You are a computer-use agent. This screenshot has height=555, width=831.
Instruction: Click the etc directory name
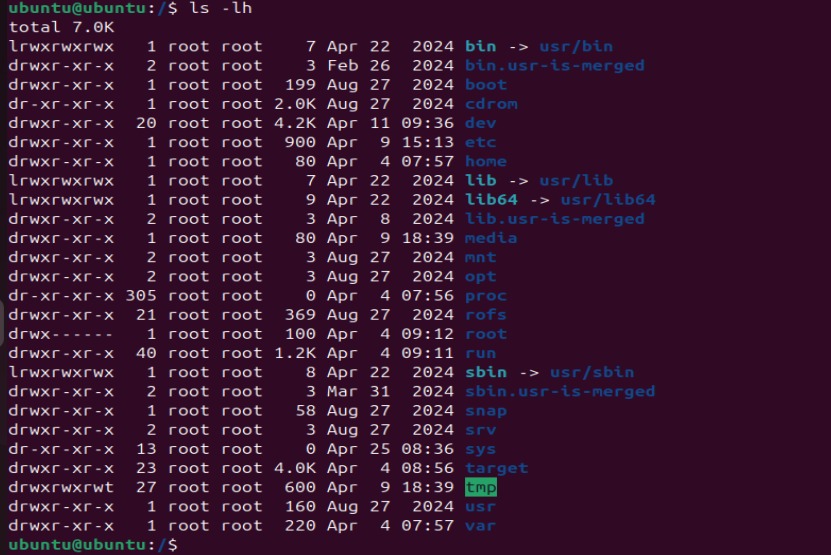[x=481, y=142]
